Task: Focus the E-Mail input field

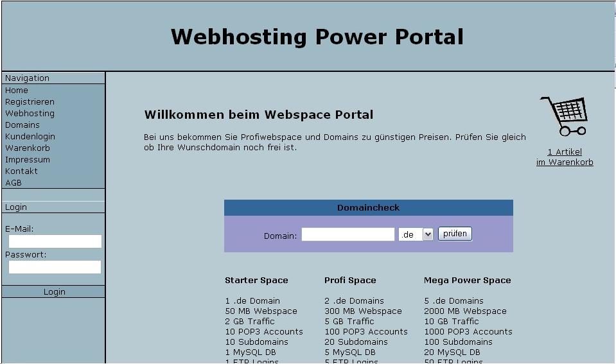Action: click(55, 241)
